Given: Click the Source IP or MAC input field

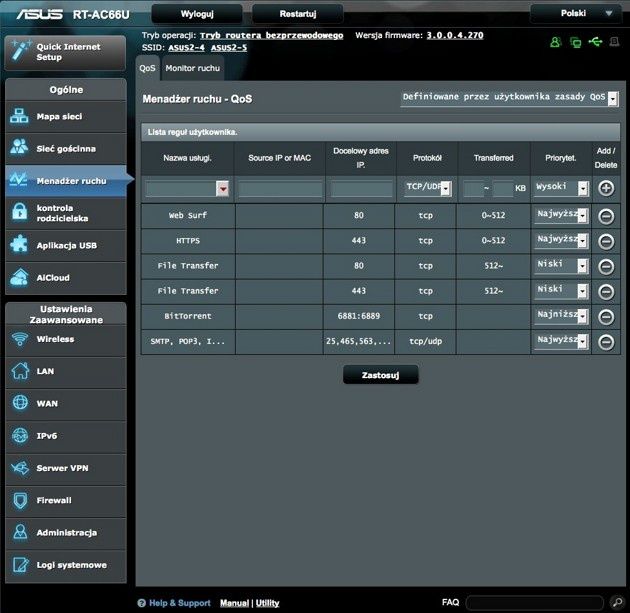Looking at the screenshot, I should 280,188.
